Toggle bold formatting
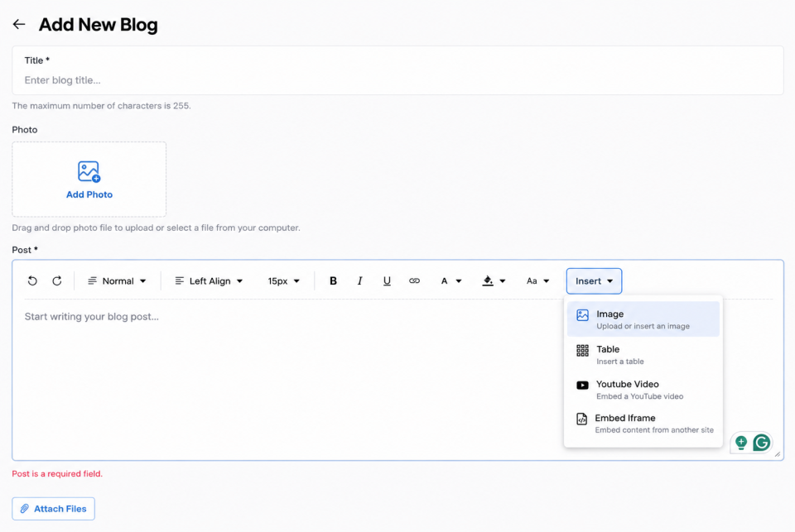 (333, 280)
